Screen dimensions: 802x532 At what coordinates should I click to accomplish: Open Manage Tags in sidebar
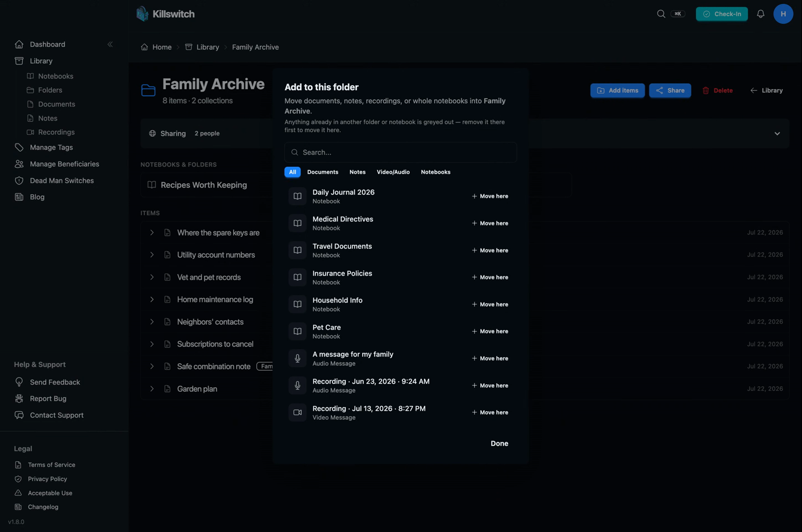click(x=51, y=147)
